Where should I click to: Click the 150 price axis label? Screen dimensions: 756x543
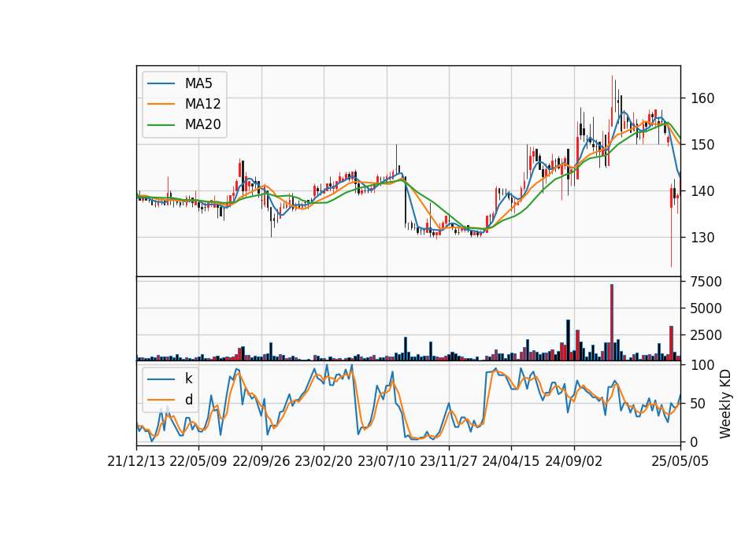(x=702, y=145)
